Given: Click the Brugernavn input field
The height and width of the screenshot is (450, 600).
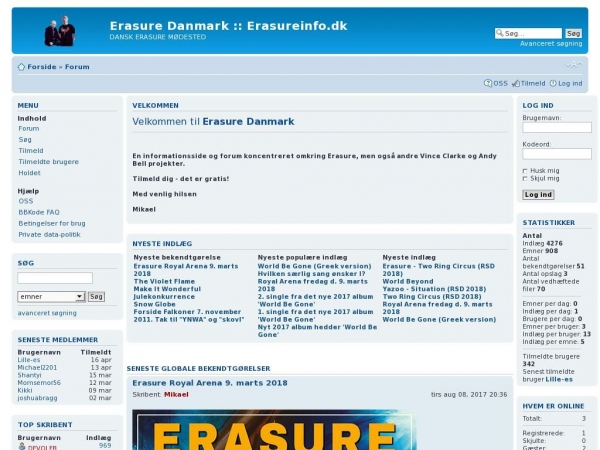Looking at the screenshot, I should [x=557, y=127].
